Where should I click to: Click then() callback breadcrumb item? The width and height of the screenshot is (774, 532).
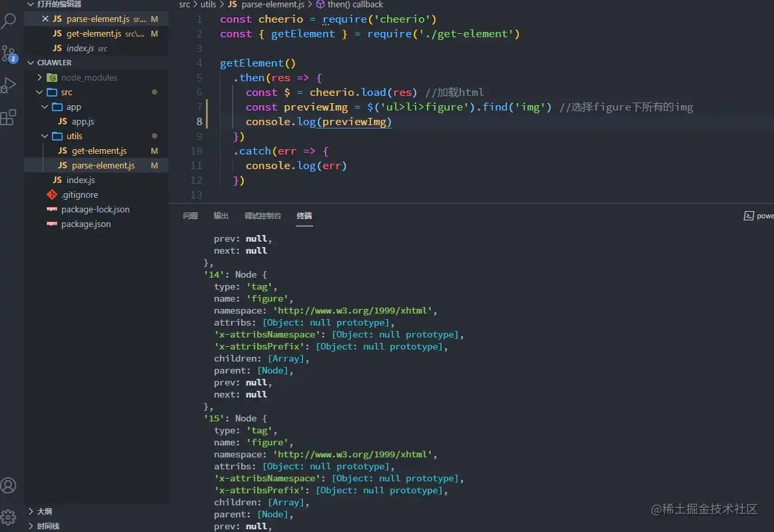[356, 5]
